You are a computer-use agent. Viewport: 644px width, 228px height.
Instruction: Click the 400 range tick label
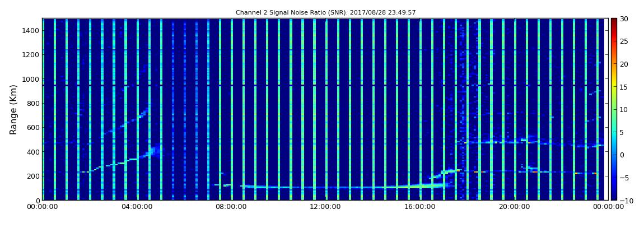pyautogui.click(x=33, y=152)
